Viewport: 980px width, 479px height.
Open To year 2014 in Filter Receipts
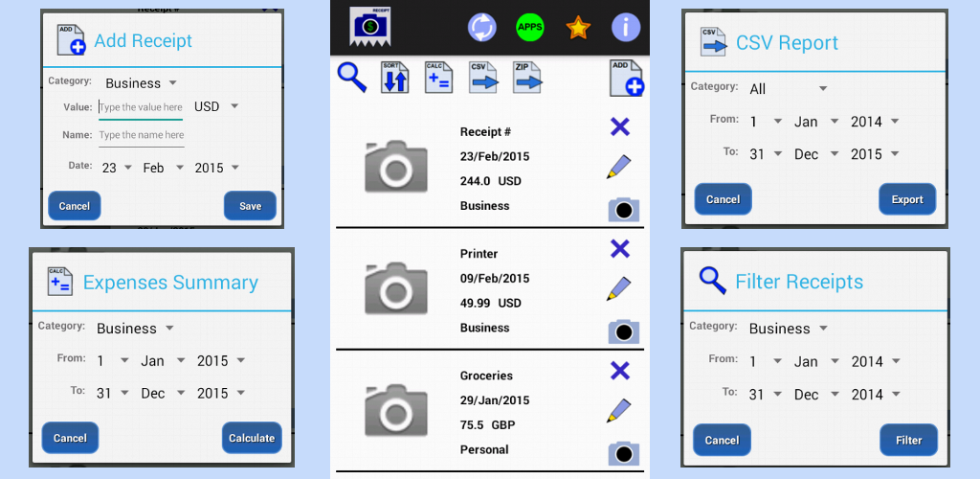click(876, 395)
